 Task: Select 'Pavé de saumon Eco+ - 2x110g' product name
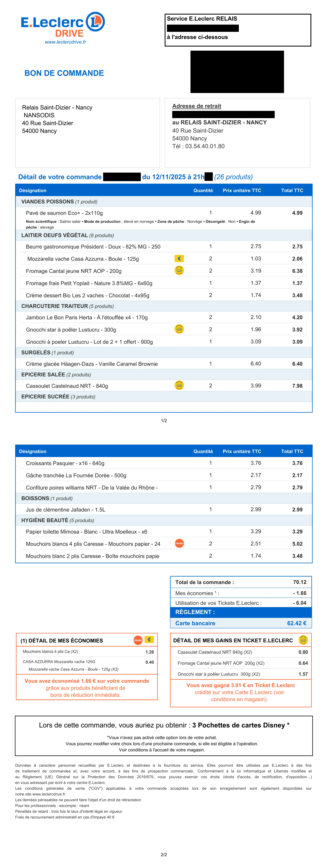64,213
